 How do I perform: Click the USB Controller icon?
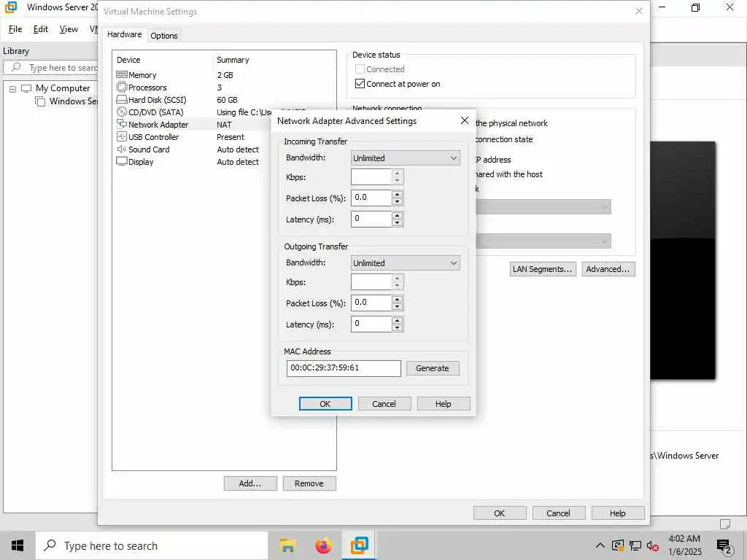pyautogui.click(x=122, y=136)
